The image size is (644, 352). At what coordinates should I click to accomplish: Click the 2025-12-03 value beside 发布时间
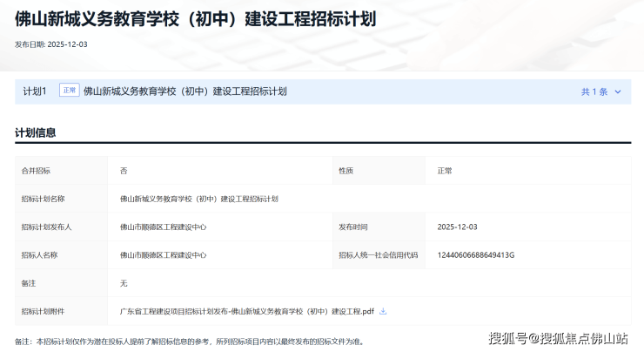coord(457,227)
